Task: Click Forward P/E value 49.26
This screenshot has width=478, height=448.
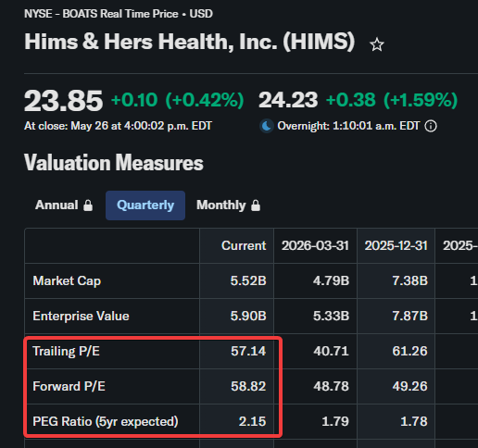Action: point(410,387)
